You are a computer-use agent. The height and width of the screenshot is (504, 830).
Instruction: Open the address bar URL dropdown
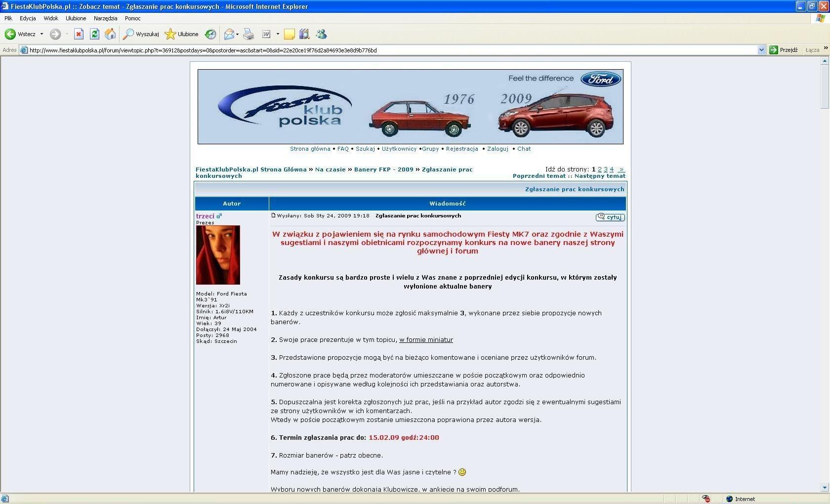coord(761,50)
